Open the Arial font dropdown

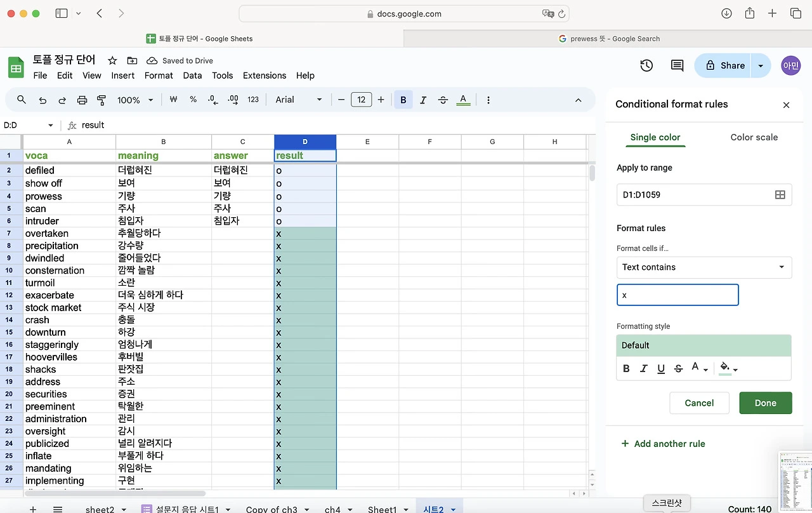coord(299,100)
